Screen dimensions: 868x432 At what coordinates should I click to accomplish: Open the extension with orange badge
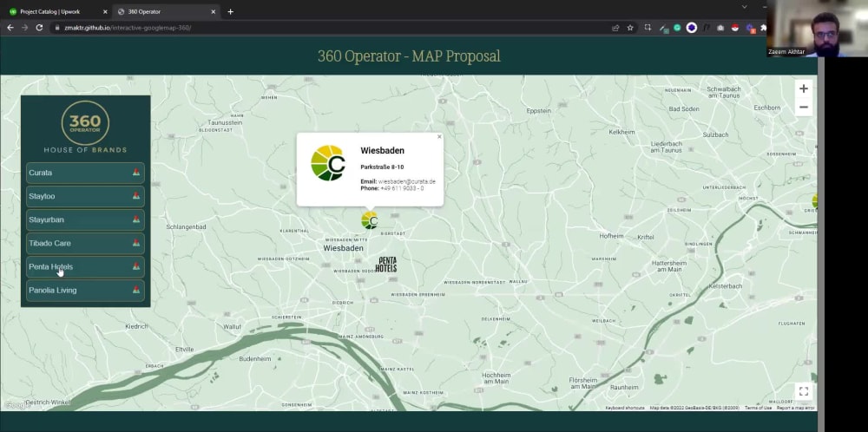coord(750,28)
